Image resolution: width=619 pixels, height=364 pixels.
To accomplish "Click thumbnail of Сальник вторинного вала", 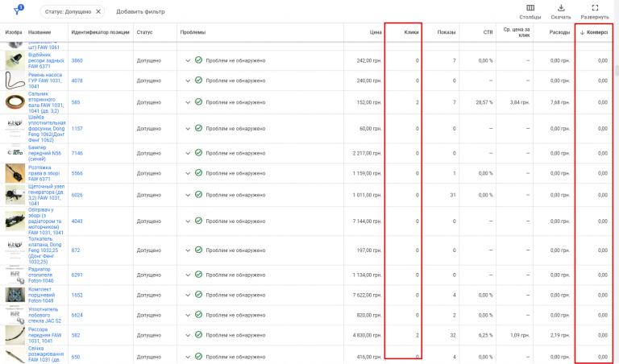I will tap(15, 102).
